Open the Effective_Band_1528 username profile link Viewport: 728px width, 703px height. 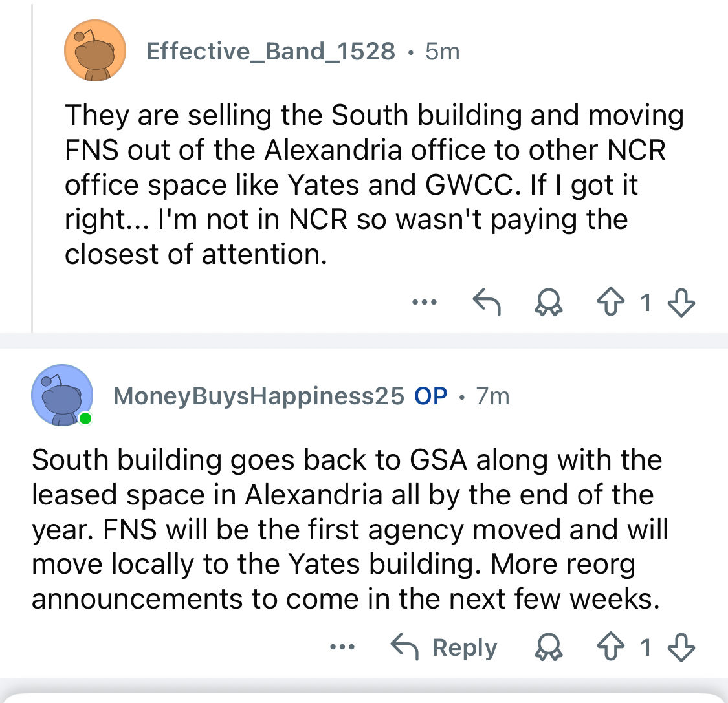(x=270, y=50)
